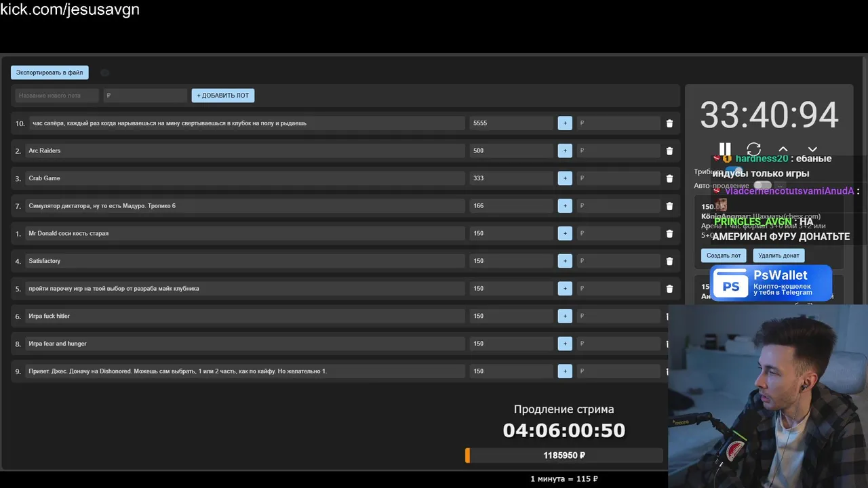Reset the timer with circular arrows icon
868x488 pixels.
(x=754, y=149)
